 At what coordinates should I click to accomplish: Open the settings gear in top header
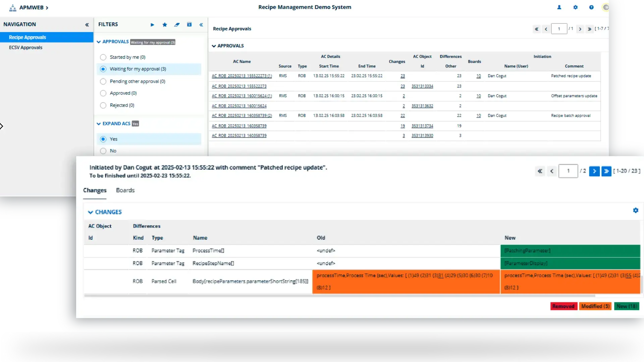[576, 7]
